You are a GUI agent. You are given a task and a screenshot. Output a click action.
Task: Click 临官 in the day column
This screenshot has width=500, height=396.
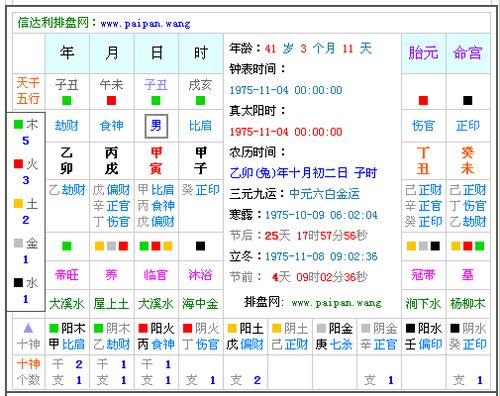[x=156, y=275]
